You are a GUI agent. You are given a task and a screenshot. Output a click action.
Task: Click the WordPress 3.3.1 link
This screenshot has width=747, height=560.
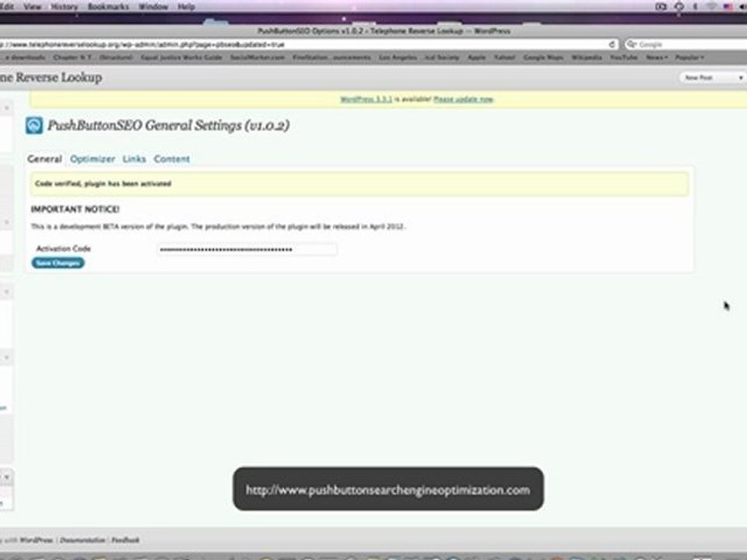(x=366, y=99)
